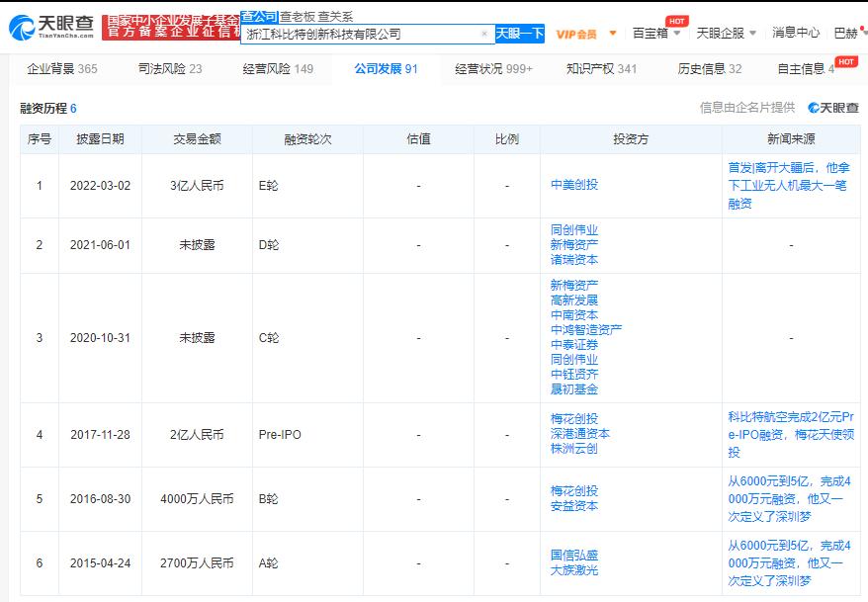Open investor 诸瑞资本
Viewport: 868px width, 602px height.
[574, 260]
